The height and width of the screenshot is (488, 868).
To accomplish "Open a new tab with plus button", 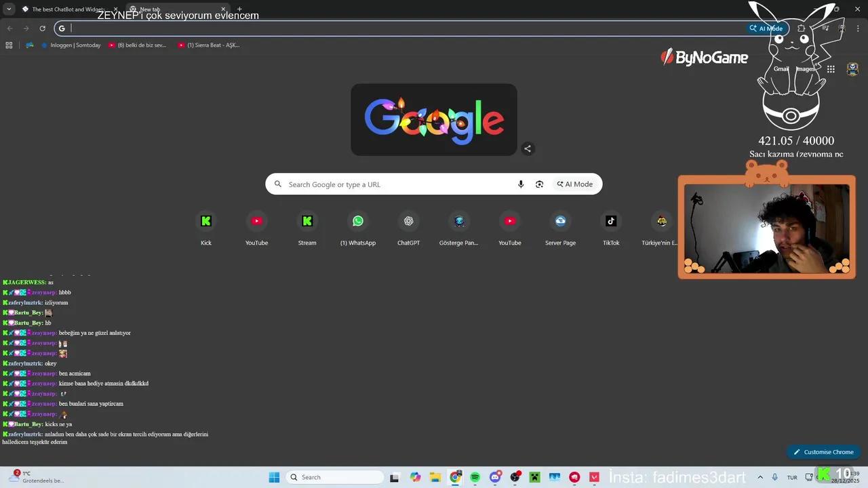I will pyautogui.click(x=239, y=9).
